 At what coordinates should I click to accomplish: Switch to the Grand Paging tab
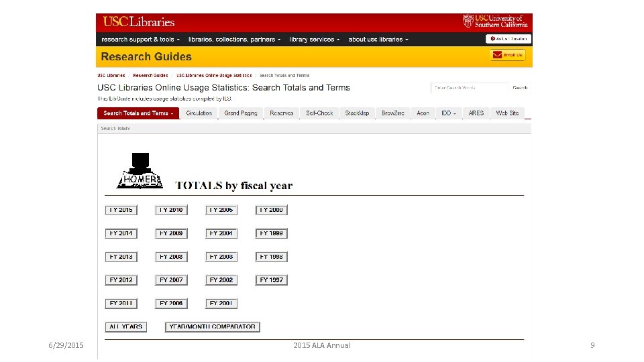click(x=241, y=113)
